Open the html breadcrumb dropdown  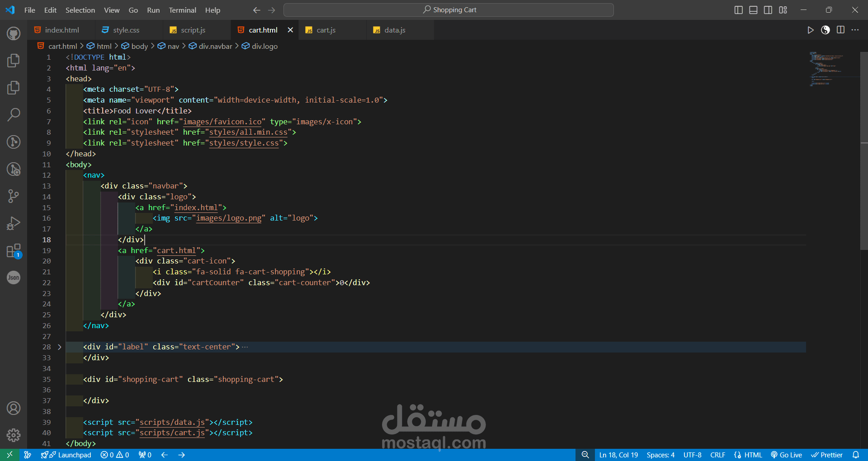(99, 46)
